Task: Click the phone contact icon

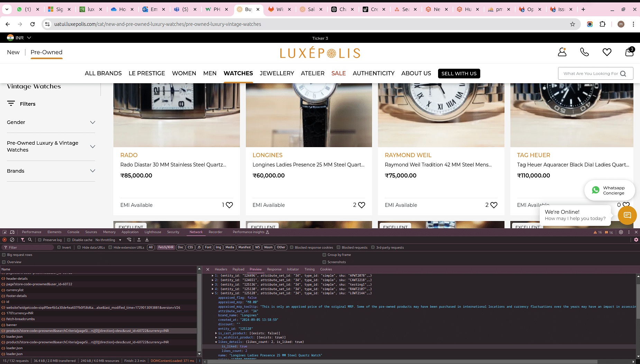Action: coord(584,52)
